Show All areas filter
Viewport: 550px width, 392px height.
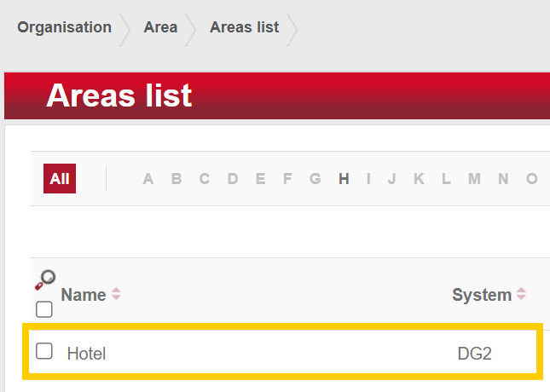pos(60,179)
